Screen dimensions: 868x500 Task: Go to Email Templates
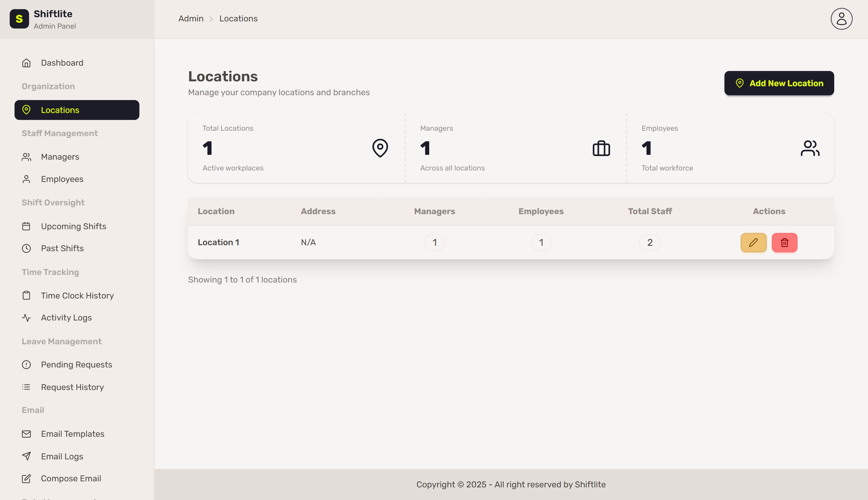pos(73,434)
